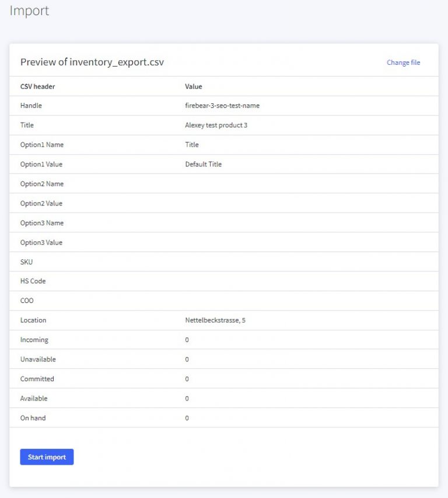The image size is (448, 498).
Task: Open the Change file link
Action: pos(403,62)
